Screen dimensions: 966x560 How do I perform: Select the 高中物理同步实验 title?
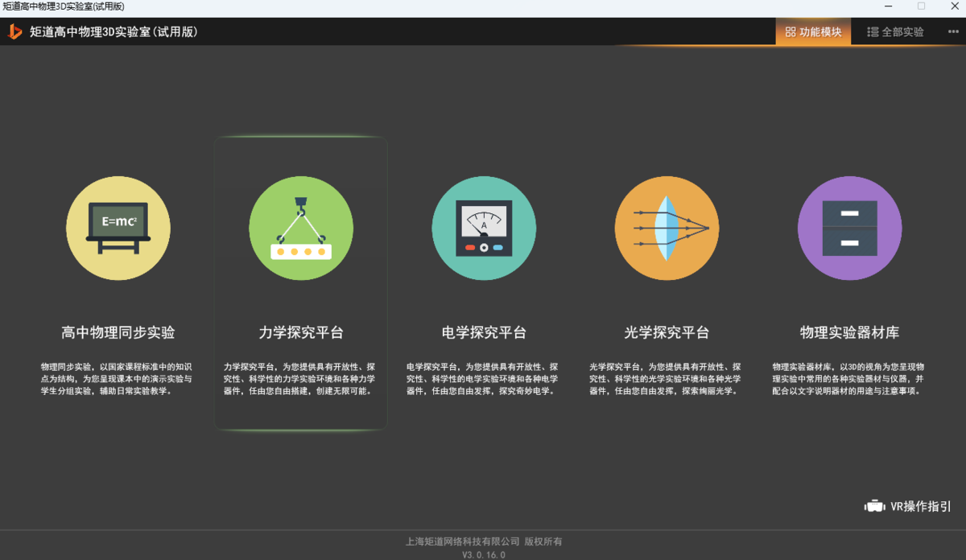tap(118, 332)
